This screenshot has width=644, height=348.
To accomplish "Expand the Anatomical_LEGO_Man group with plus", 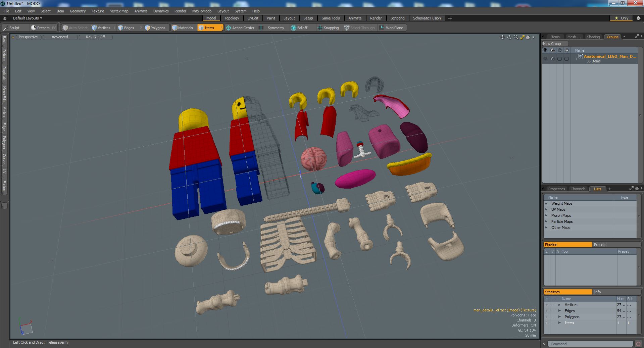I will (x=576, y=59).
